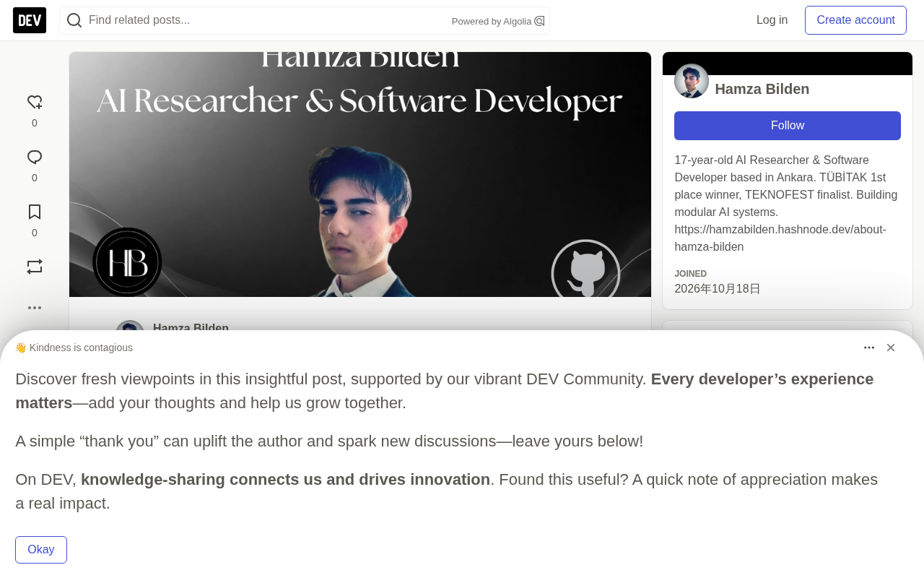Viewport: 924px width, 578px height.
Task: Open banner options ellipsis menu
Action: point(869,348)
